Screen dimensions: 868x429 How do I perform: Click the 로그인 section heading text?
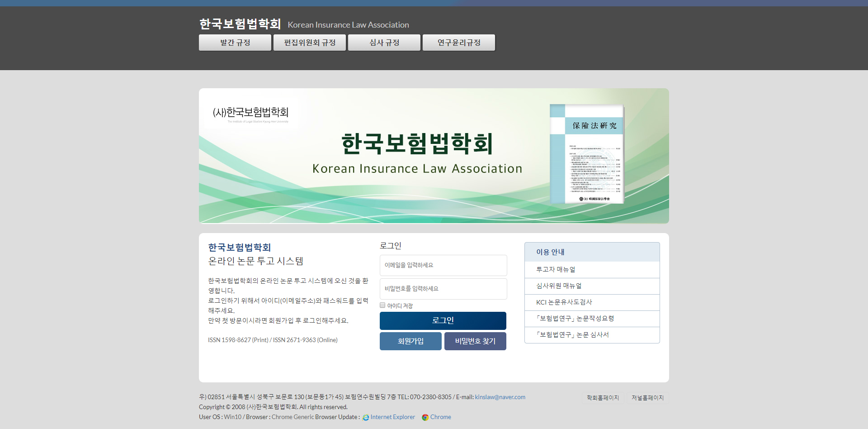[391, 246]
